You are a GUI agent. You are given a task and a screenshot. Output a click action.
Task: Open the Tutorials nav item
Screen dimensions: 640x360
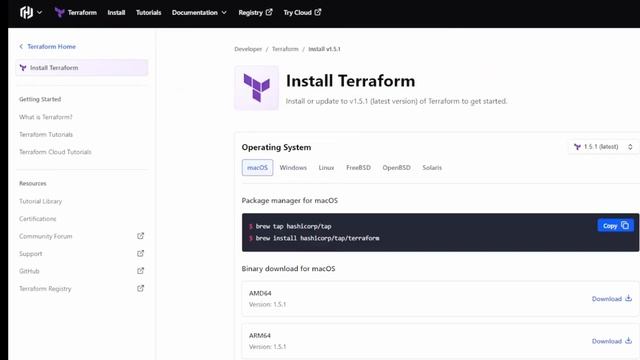(149, 13)
